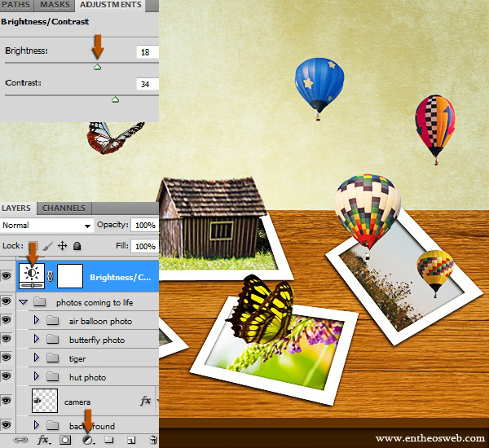The width and height of the screenshot is (489, 448).
Task: Click the folder icon of photos coming to life
Action: click(40, 301)
